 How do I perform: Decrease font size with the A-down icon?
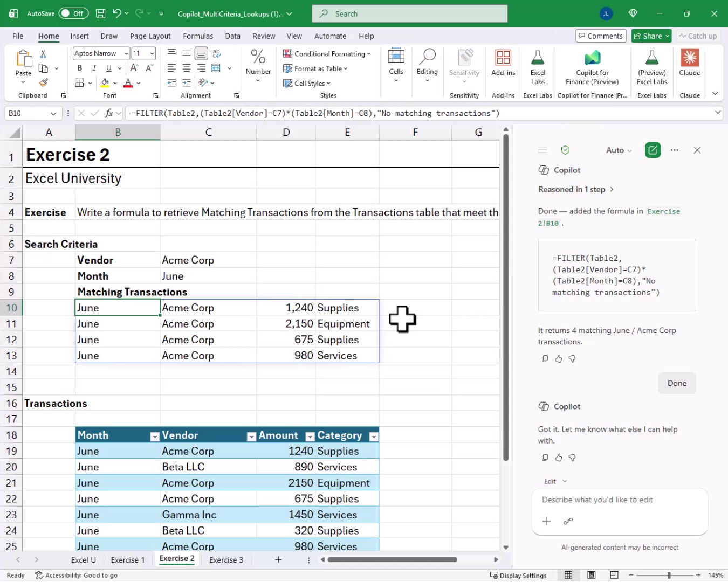(x=149, y=68)
